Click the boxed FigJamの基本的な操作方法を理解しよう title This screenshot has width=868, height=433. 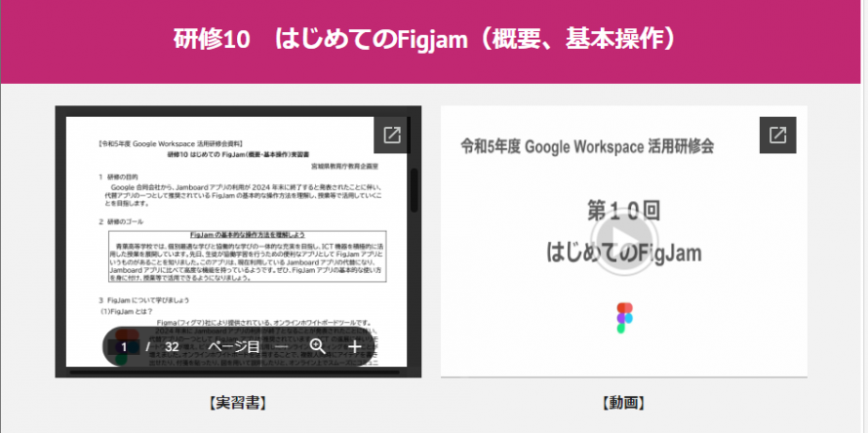point(248,235)
